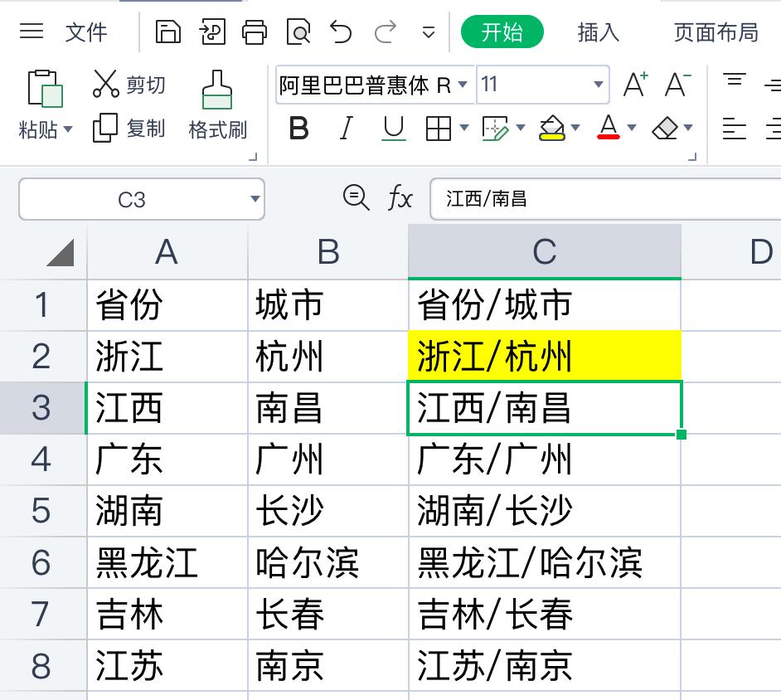The width and height of the screenshot is (781, 700).
Task: Click the Undo icon
Action: point(340,32)
